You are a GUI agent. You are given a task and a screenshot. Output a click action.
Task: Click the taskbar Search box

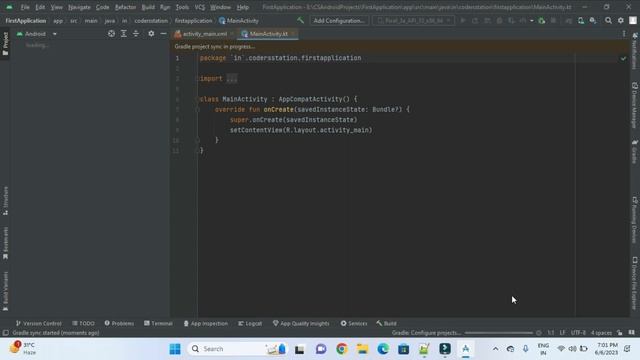click(238, 349)
